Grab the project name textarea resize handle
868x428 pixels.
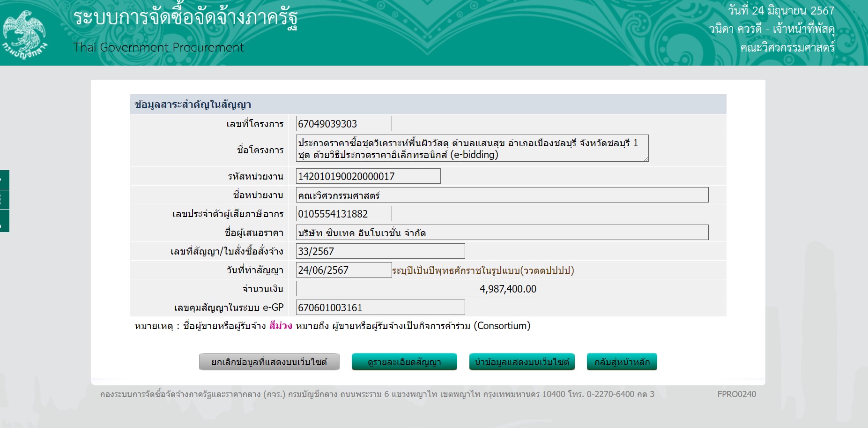646,159
